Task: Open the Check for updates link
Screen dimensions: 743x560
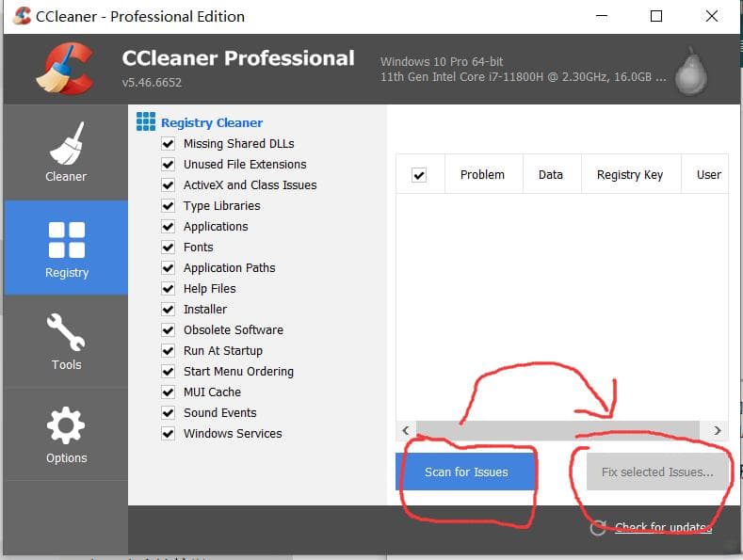Action: tap(663, 527)
